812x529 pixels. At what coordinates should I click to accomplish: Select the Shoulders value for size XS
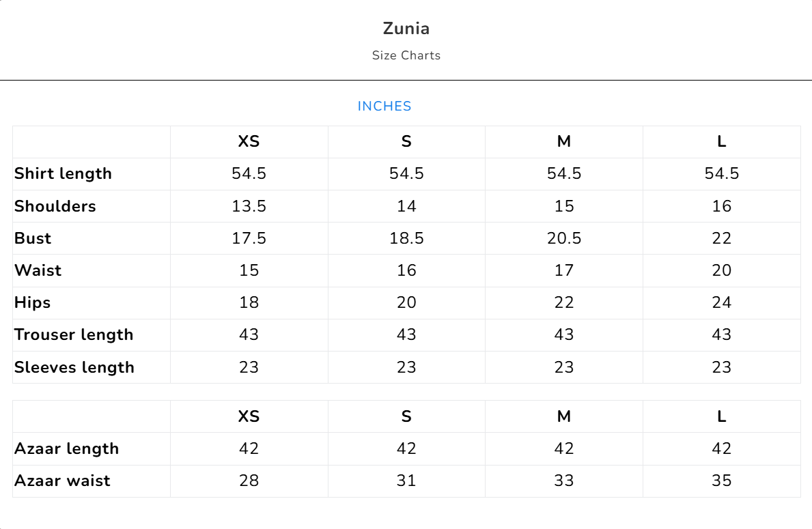click(249, 206)
